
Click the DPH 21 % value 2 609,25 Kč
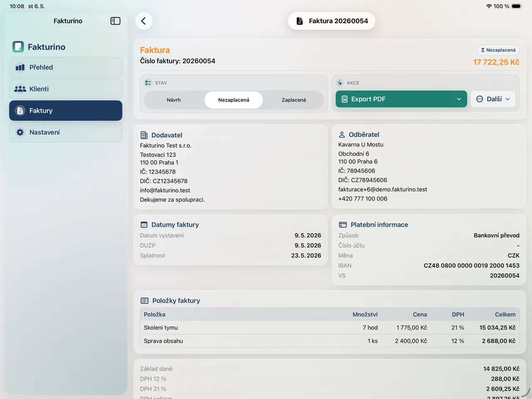pyautogui.click(x=503, y=389)
